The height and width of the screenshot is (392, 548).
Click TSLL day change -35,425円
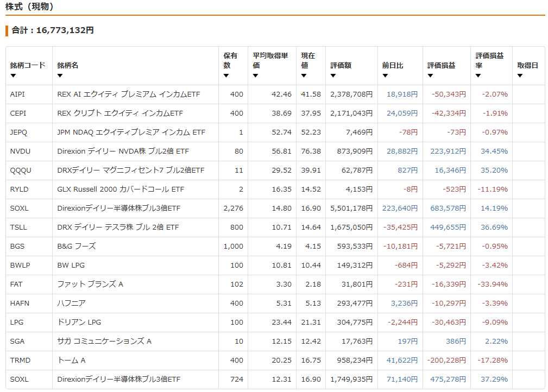pyautogui.click(x=400, y=227)
